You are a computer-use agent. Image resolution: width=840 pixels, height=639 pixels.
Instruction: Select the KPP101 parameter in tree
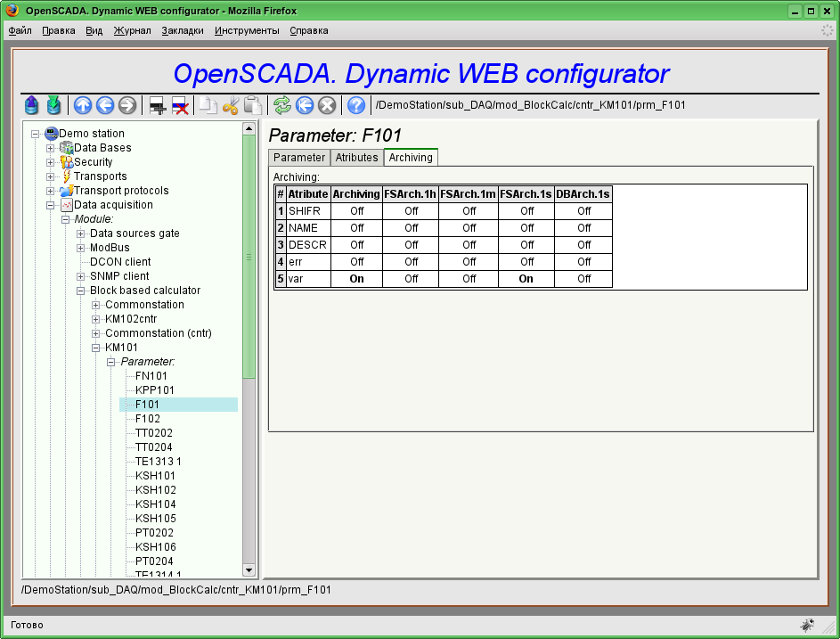[x=155, y=390]
